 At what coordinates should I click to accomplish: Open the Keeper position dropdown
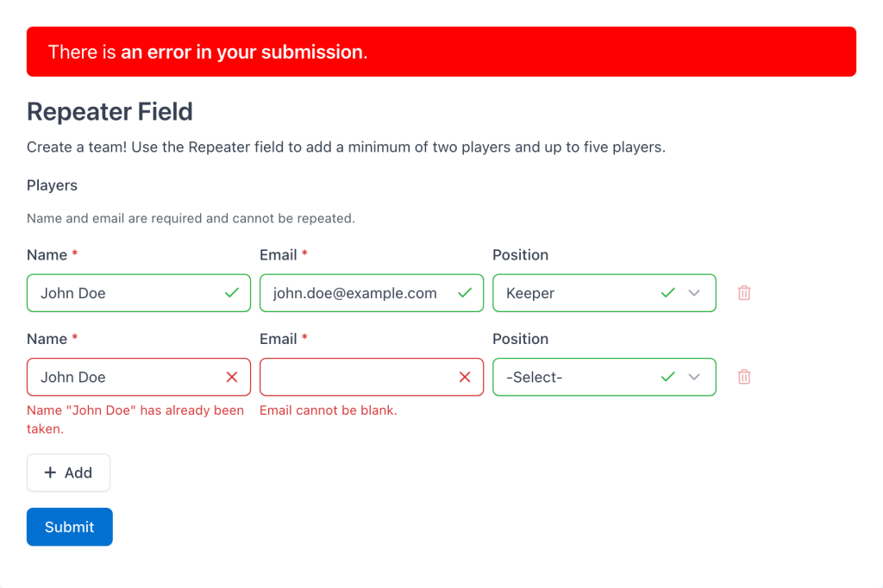[x=604, y=293]
